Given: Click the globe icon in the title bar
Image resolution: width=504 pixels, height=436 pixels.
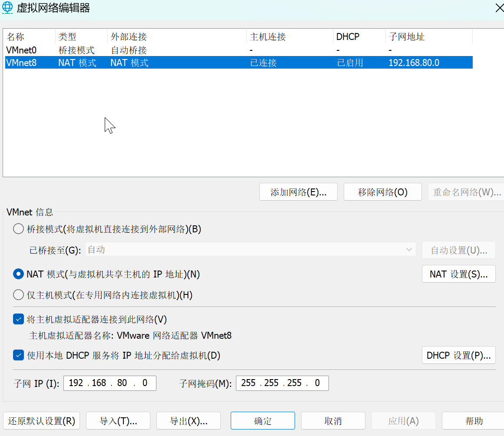Looking at the screenshot, I should click(7, 8).
